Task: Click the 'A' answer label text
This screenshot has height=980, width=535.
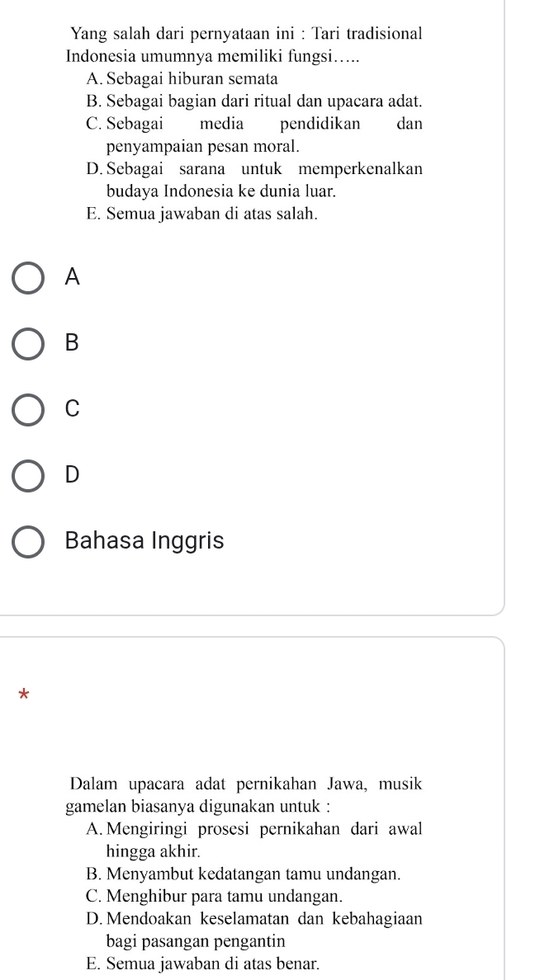Action: [x=73, y=277]
